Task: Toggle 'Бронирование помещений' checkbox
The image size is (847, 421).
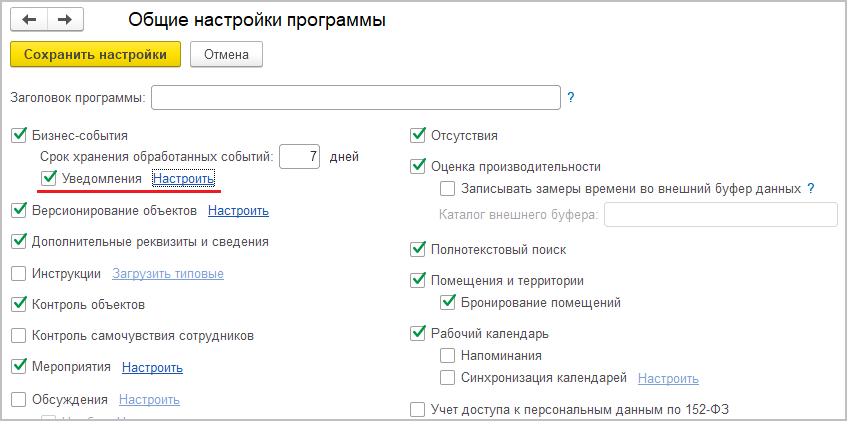Action: tap(448, 302)
